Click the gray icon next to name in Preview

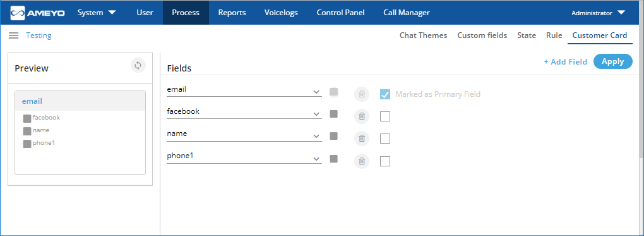27,132
